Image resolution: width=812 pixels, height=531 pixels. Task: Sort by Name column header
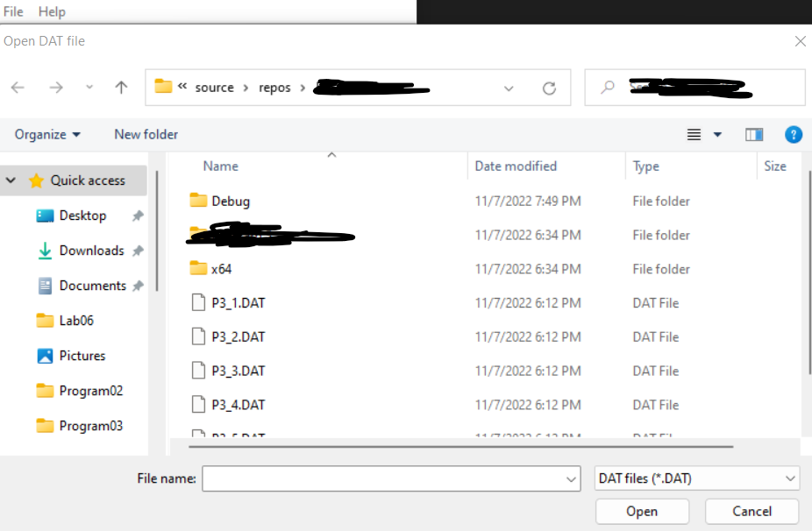pyautogui.click(x=221, y=166)
